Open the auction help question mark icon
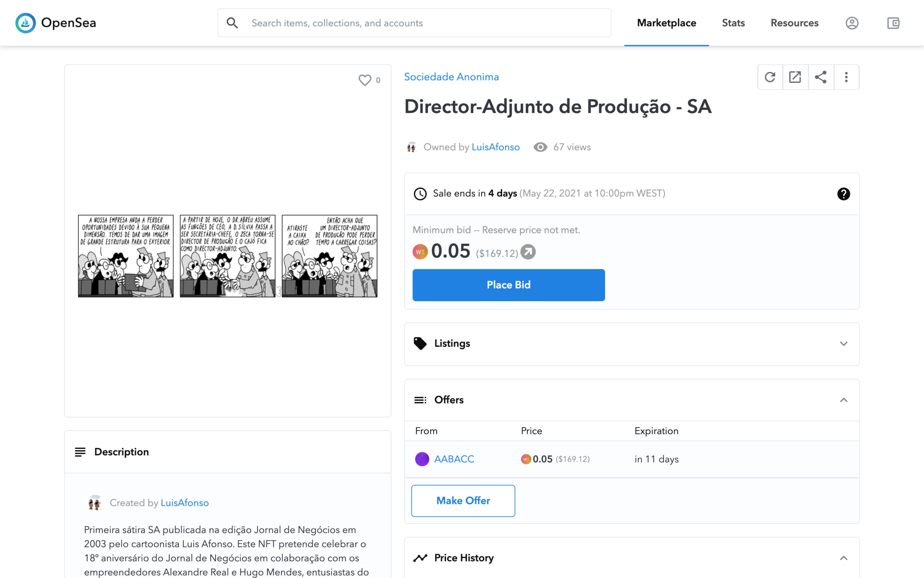 click(x=844, y=194)
